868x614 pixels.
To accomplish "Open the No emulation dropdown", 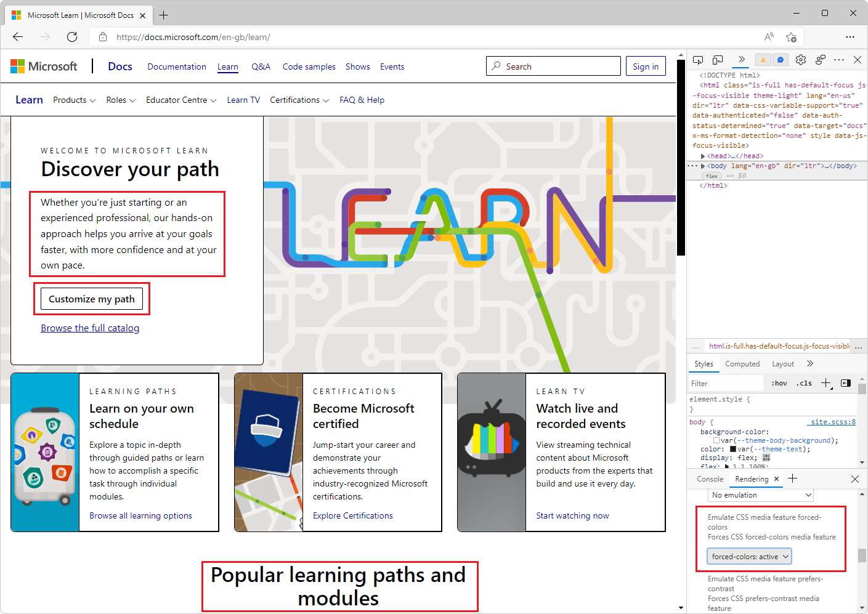I will pos(760,495).
